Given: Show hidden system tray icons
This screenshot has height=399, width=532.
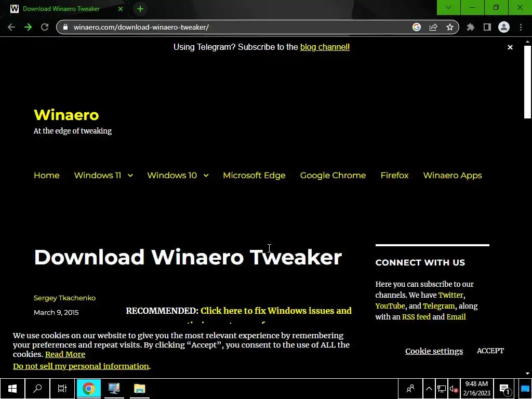Looking at the screenshot, I should click(x=429, y=389).
